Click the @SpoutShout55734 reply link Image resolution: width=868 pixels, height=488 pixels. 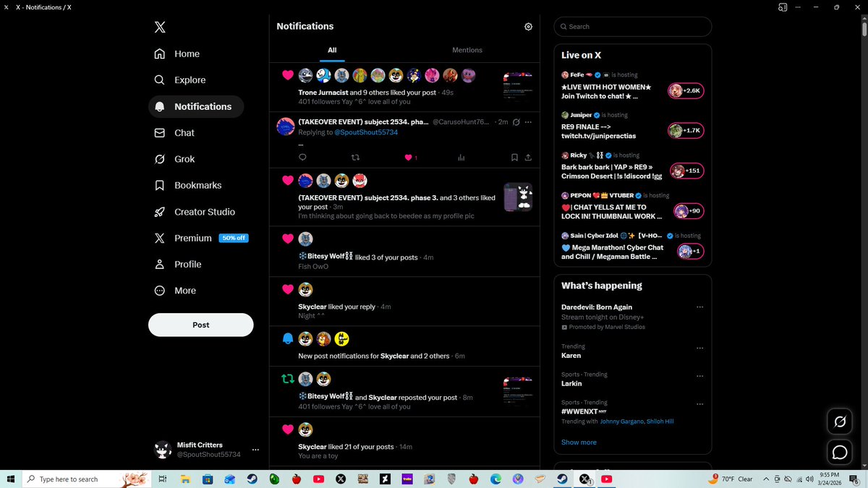[366, 133]
